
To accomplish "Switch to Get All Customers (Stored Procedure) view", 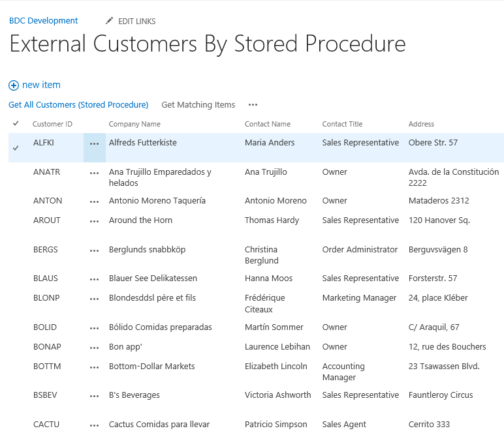I will (x=78, y=105).
